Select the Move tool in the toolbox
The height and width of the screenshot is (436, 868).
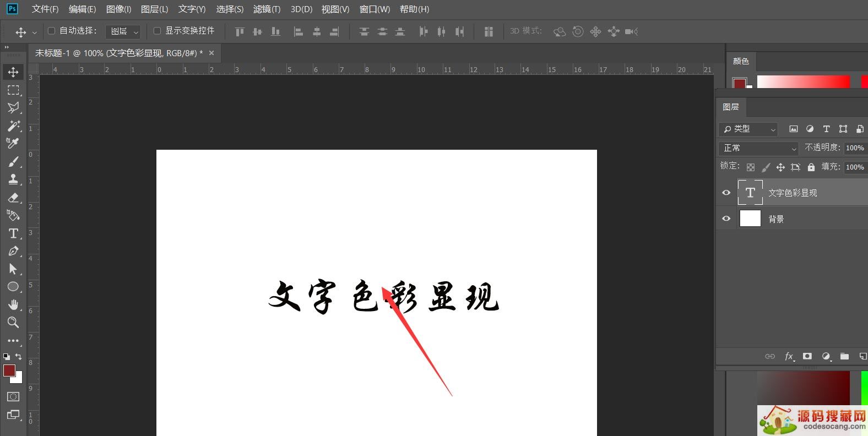pos(13,72)
